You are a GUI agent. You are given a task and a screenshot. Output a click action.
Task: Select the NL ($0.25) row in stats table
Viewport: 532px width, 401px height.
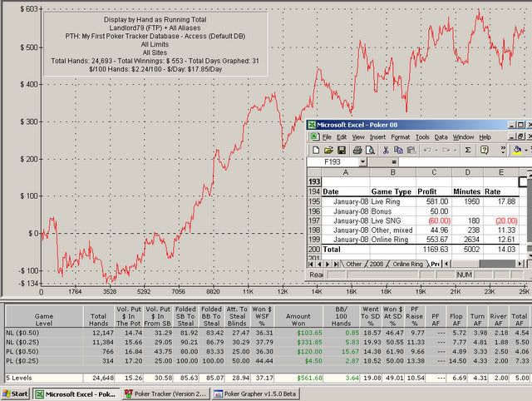coord(268,342)
